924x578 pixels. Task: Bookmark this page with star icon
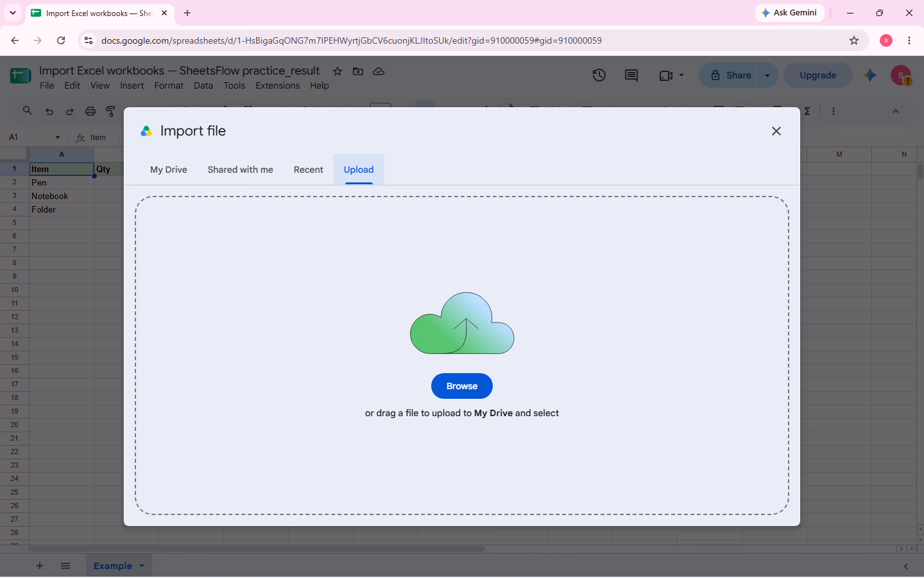coord(854,40)
